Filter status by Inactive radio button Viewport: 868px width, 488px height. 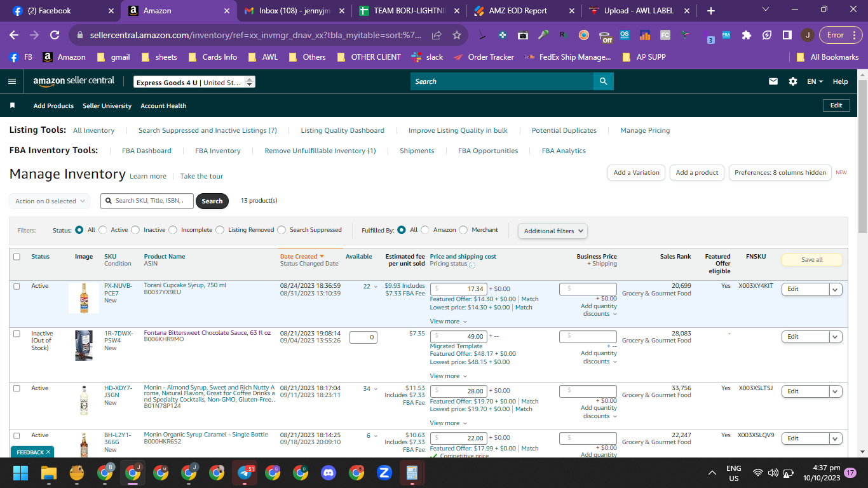tap(135, 230)
